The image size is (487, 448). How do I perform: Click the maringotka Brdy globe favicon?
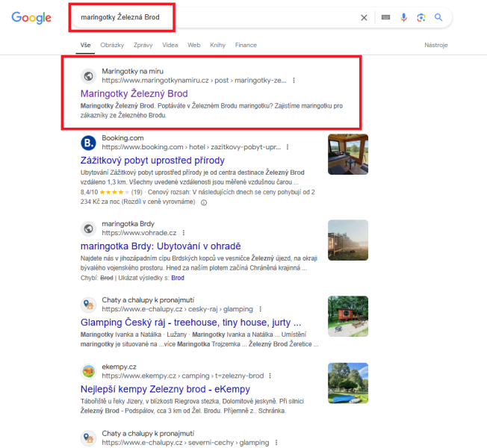coord(89,228)
